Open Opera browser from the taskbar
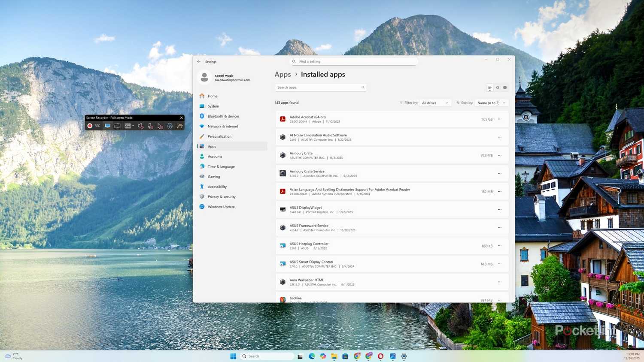Image resolution: width=644 pixels, height=362 pixels. coord(380,356)
